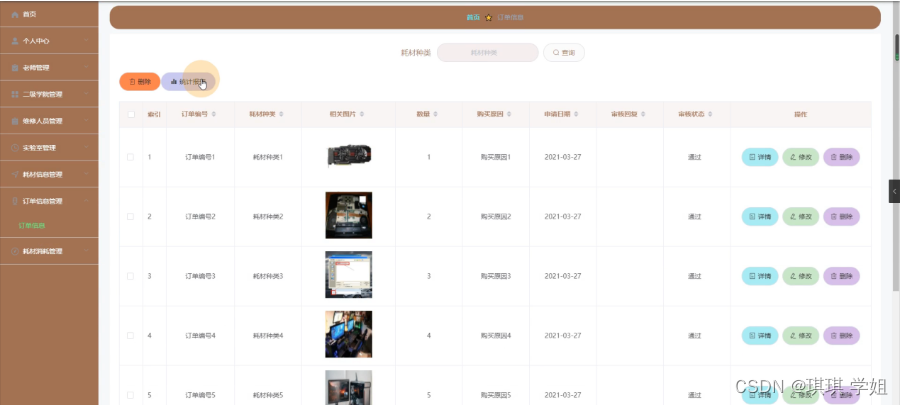
Task: Open the thumbnail image in row 订单编号4
Action: pyautogui.click(x=348, y=334)
